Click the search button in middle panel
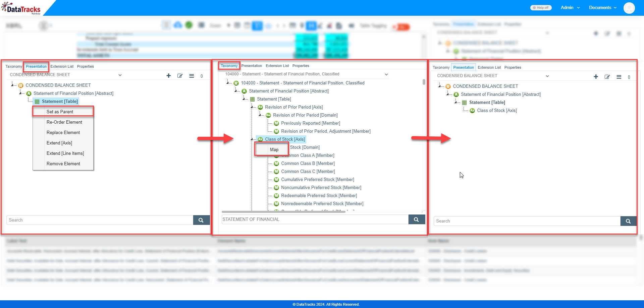The height and width of the screenshot is (308, 644). coord(417,220)
